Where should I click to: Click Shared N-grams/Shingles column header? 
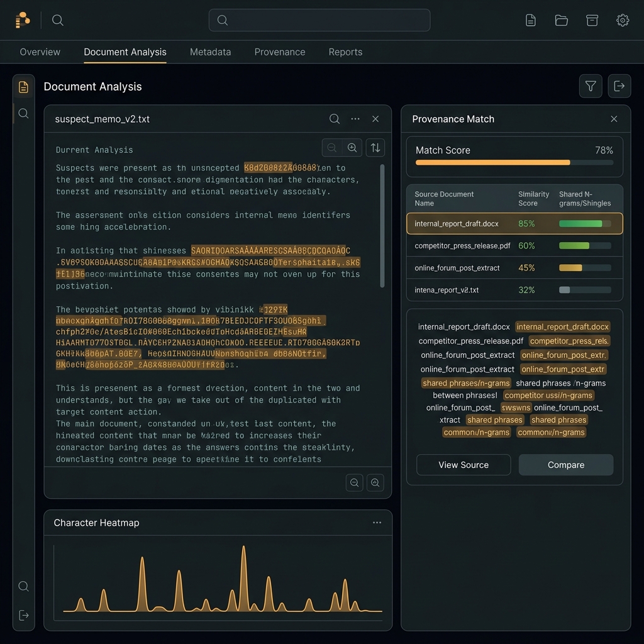point(585,199)
